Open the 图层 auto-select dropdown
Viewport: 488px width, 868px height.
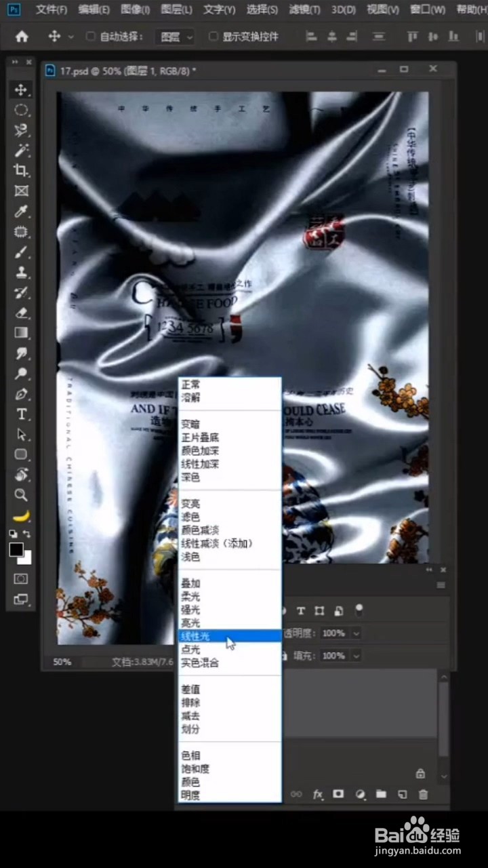[x=175, y=37]
